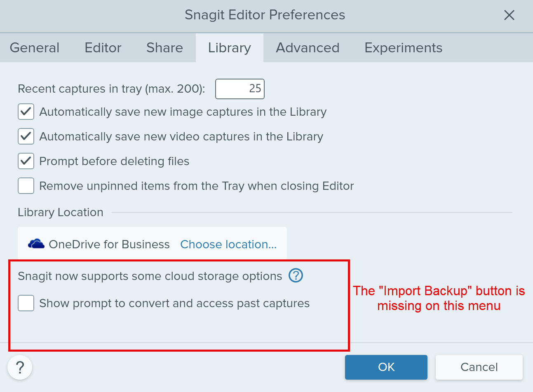The height and width of the screenshot is (392, 533).
Task: Open the Editor tab
Action: click(103, 48)
